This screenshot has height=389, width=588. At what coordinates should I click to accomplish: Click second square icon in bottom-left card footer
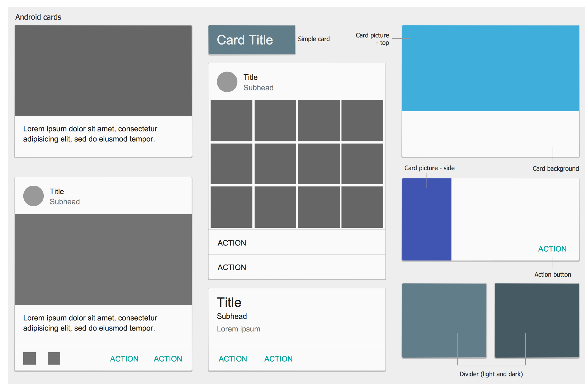pos(54,358)
